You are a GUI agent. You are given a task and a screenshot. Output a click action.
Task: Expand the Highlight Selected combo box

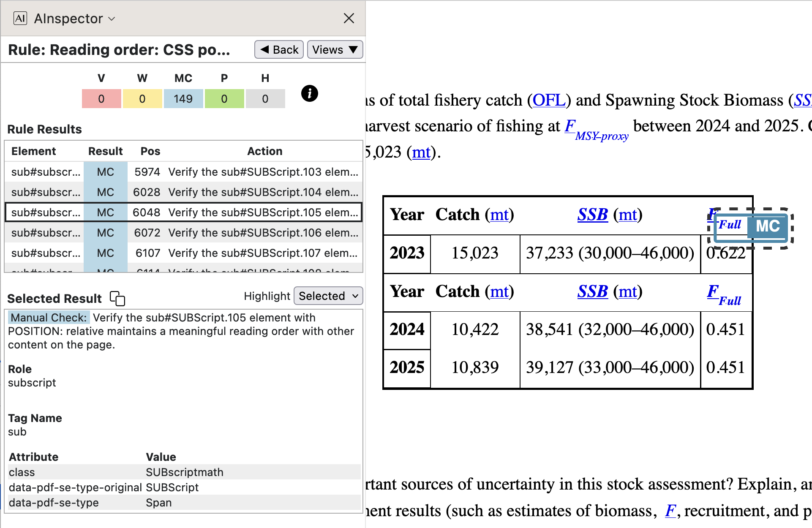328,296
